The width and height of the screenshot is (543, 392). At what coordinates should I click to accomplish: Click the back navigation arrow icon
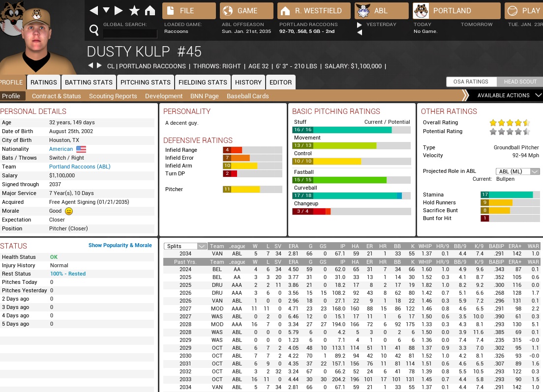click(93, 10)
